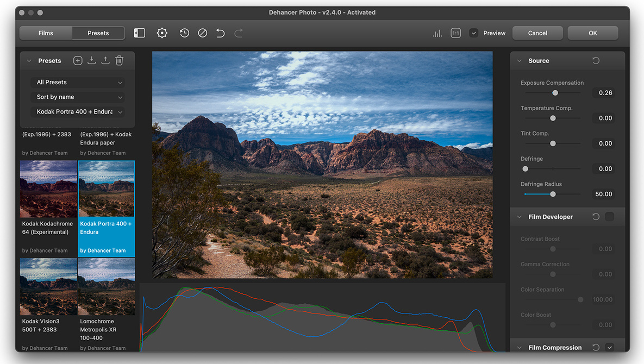
Task: Select the Kodak Vision3 500T + 2383 thumbnail
Action: [48, 287]
